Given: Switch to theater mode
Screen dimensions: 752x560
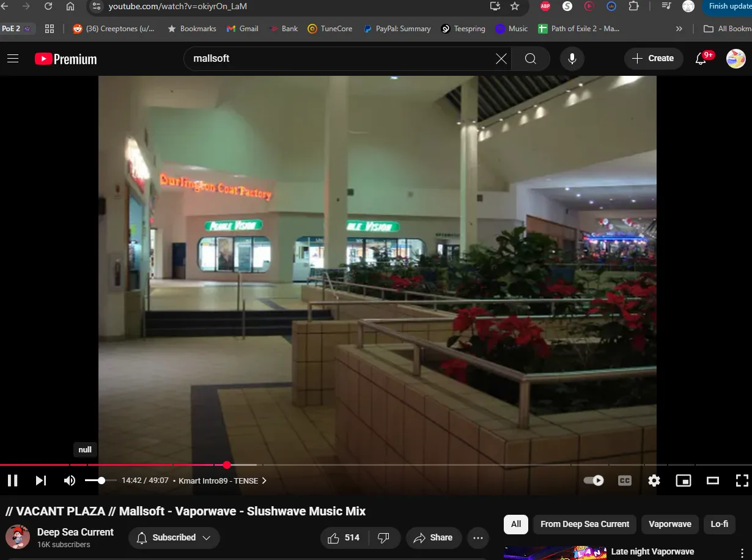Looking at the screenshot, I should (713, 481).
